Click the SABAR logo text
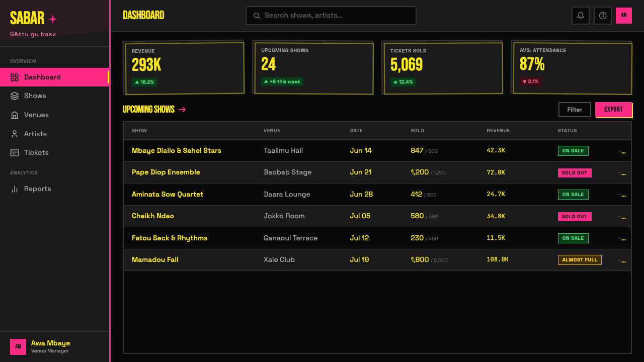This screenshot has width=644, height=362. click(27, 18)
